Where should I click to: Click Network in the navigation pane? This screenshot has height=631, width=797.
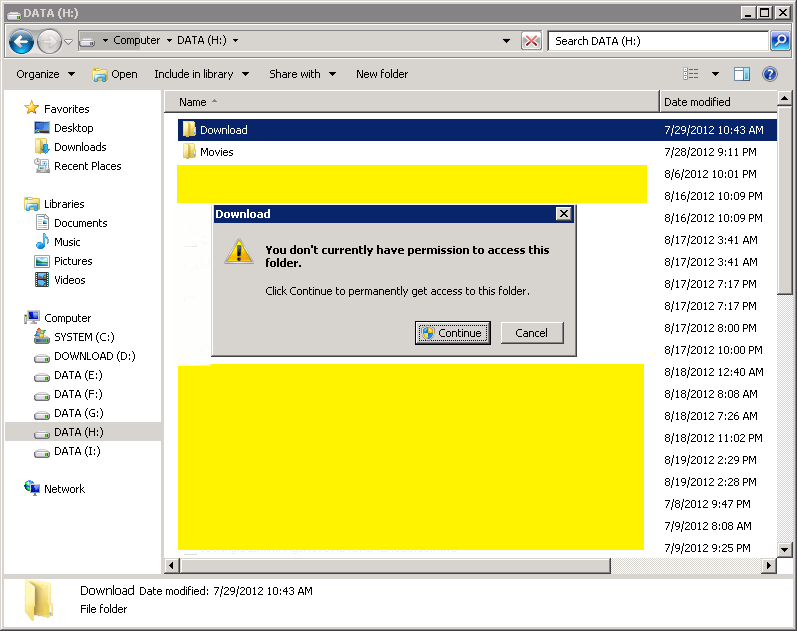pos(54,489)
